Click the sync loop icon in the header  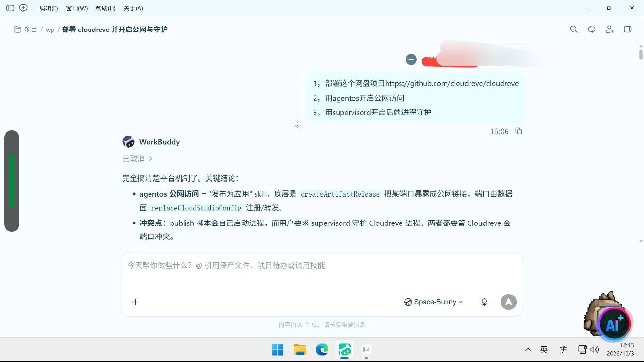(592, 30)
